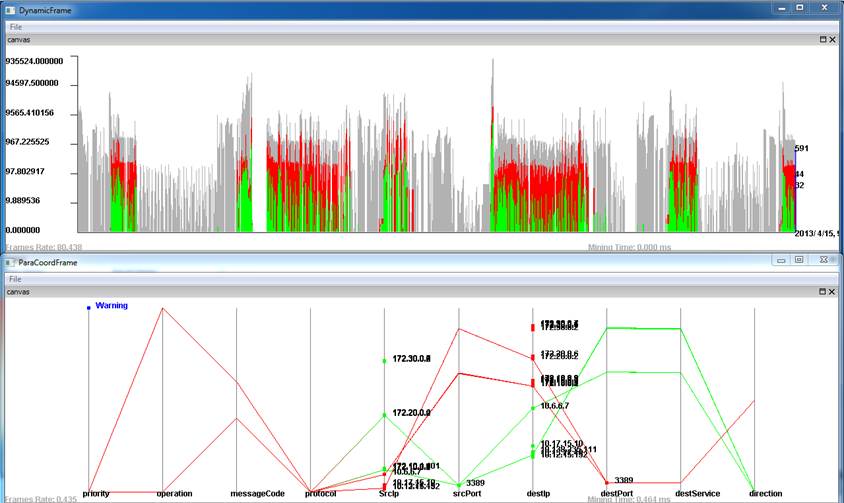Click the 9.889536 y-axis value
This screenshot has height=503, width=844.
[x=23, y=200]
